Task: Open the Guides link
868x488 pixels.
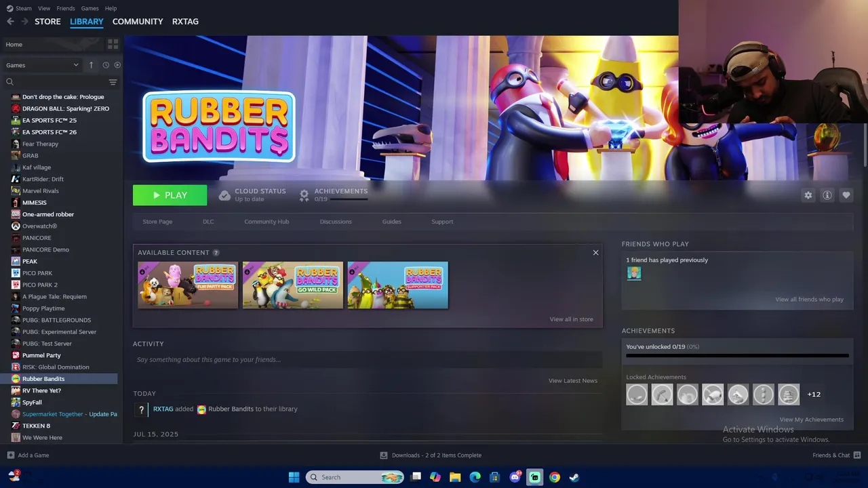Action: pos(392,222)
